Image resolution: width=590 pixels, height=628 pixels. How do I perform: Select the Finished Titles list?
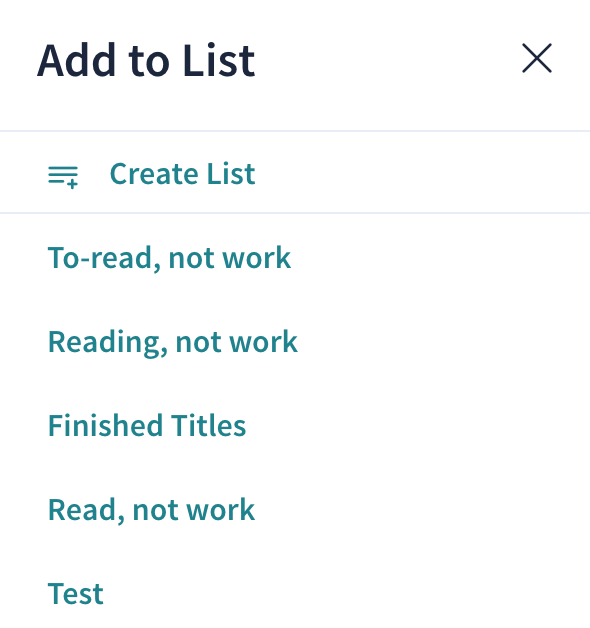[147, 425]
